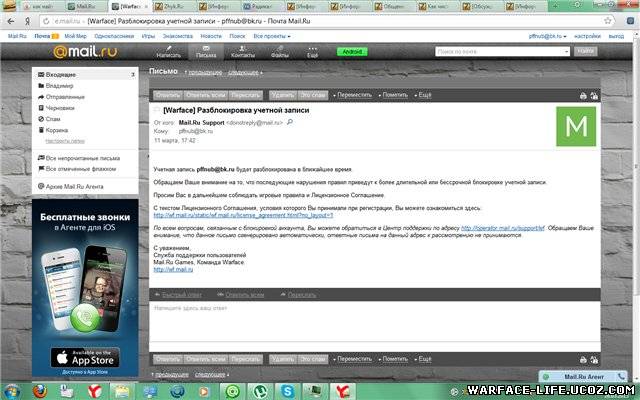Viewport: 640px width, 400px height.
Task: Click Ответить всем in quick reply bar
Action: 241,294
